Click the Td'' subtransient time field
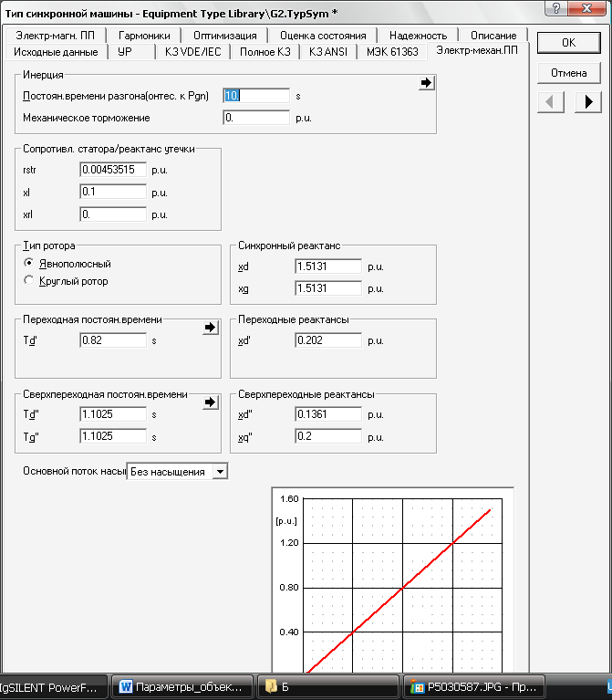612x700 pixels. click(113, 414)
